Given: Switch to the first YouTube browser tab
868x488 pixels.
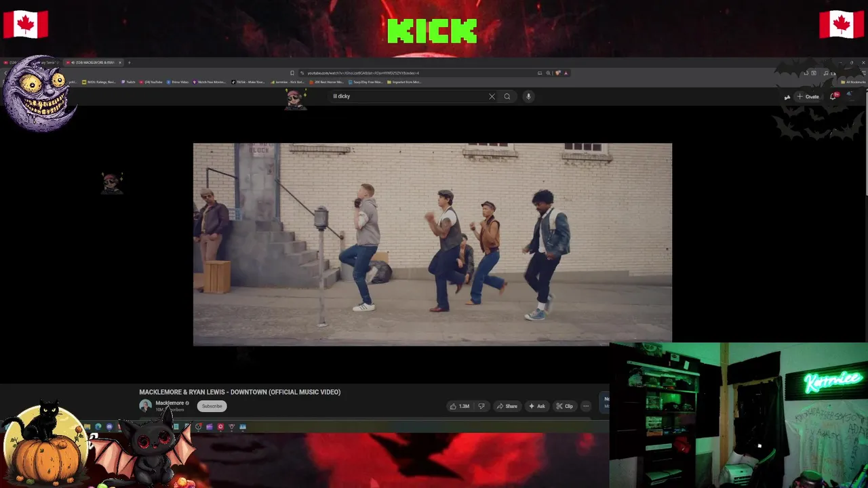Looking at the screenshot, I should click(31, 62).
